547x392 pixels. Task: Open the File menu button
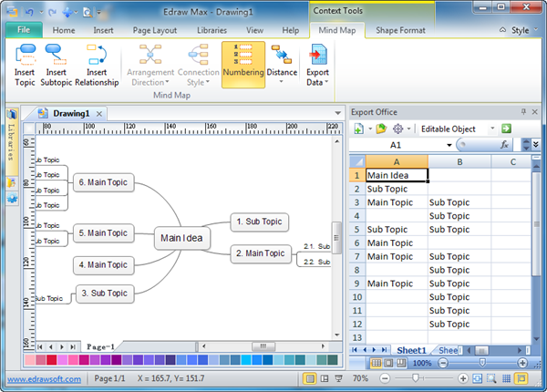click(23, 30)
